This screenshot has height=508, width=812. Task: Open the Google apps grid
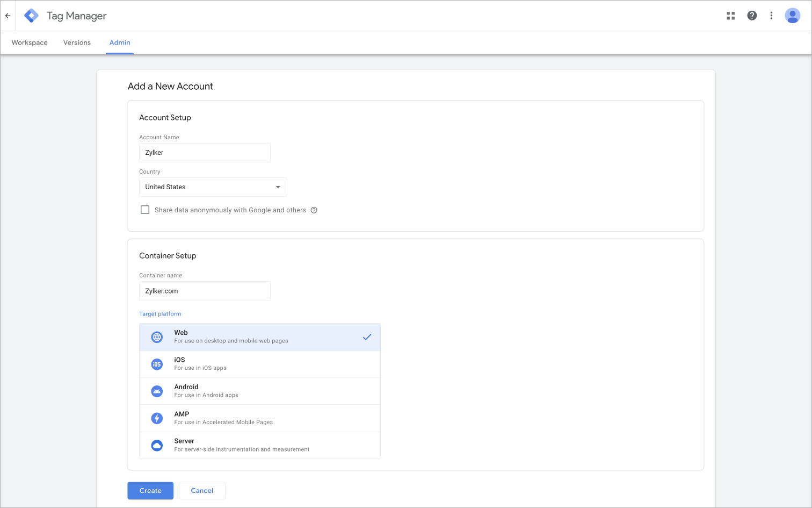click(x=730, y=16)
